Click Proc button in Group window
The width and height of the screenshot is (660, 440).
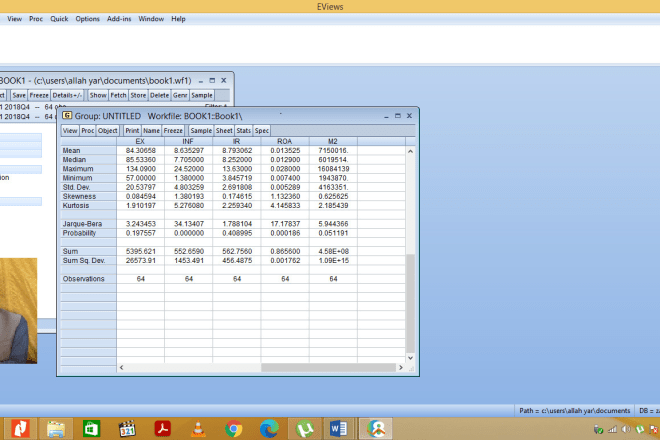coord(88,131)
